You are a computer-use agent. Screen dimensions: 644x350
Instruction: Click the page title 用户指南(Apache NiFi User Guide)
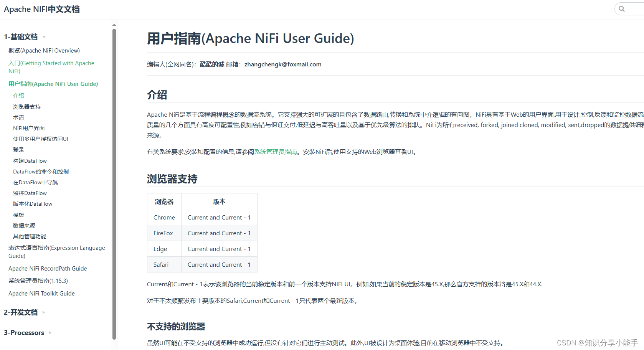(251, 38)
